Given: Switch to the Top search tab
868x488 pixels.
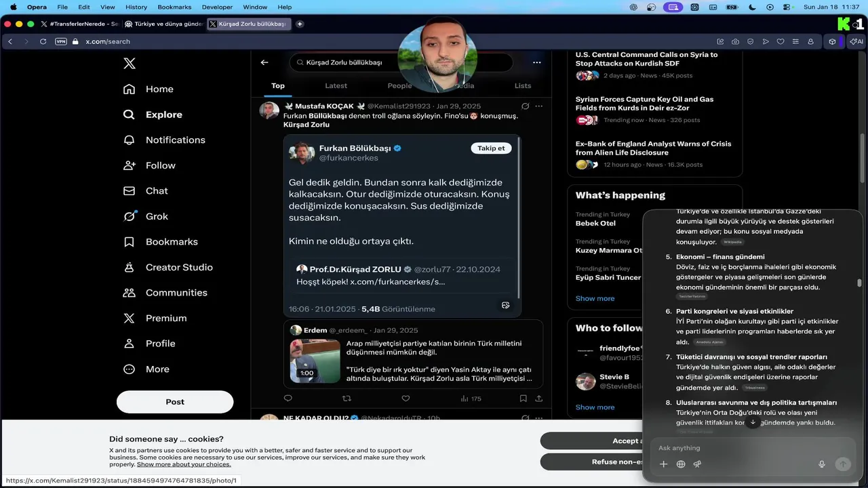Looking at the screenshot, I should [x=278, y=86].
